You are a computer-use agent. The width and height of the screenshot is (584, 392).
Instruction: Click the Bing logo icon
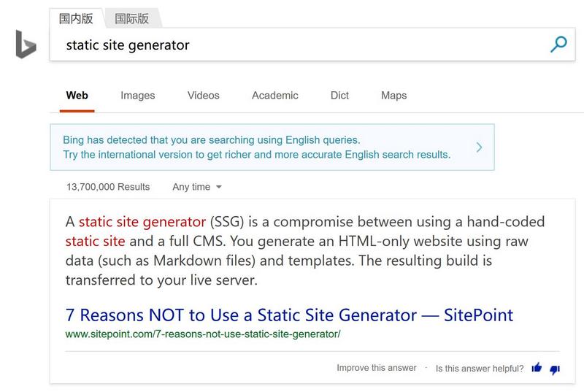26,45
